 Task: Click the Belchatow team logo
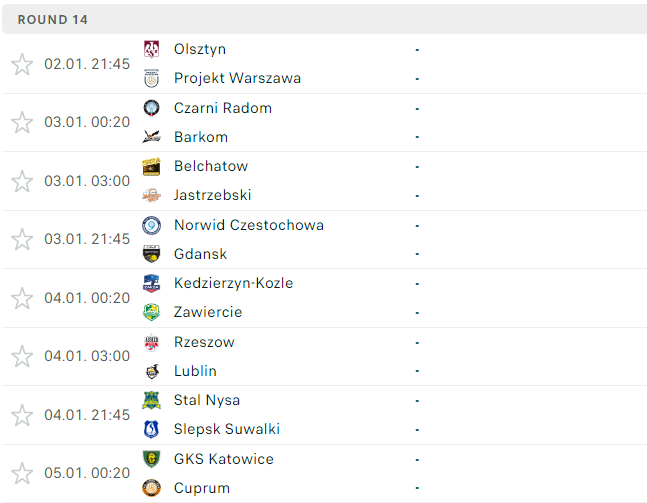click(151, 166)
